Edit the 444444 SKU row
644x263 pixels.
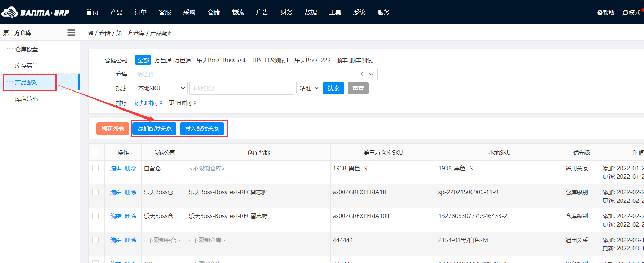pos(116,240)
